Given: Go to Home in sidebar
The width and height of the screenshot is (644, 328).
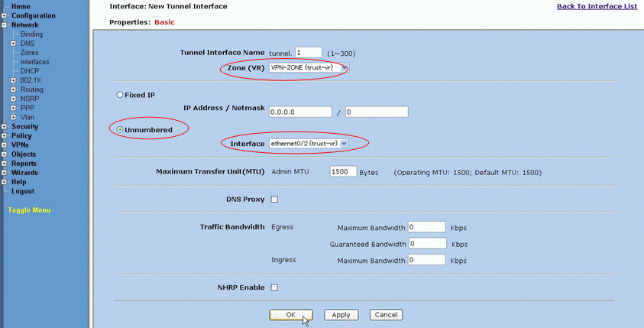Looking at the screenshot, I should click(21, 7).
